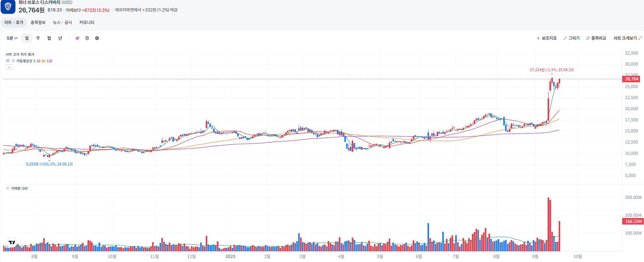Select the 주 (weekly) chart interval

point(38,38)
